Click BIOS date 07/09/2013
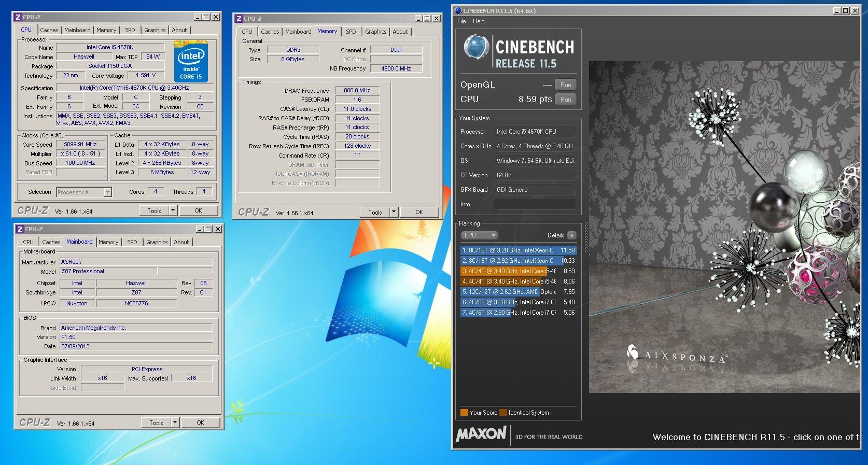 136,346
